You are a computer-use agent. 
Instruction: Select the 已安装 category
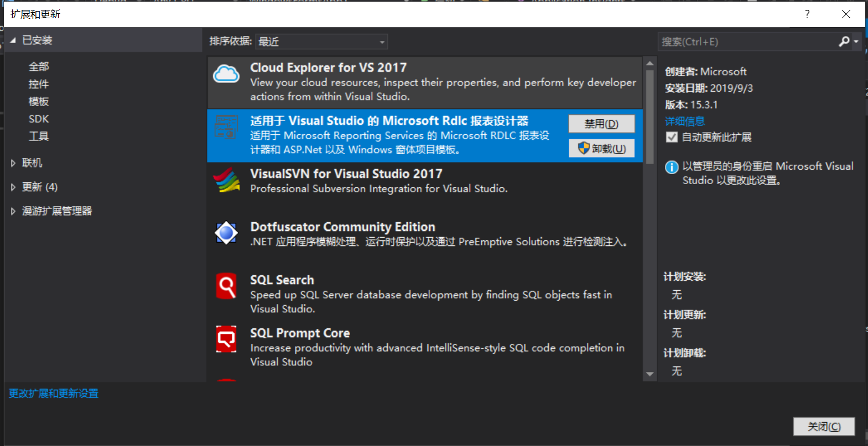(x=39, y=39)
